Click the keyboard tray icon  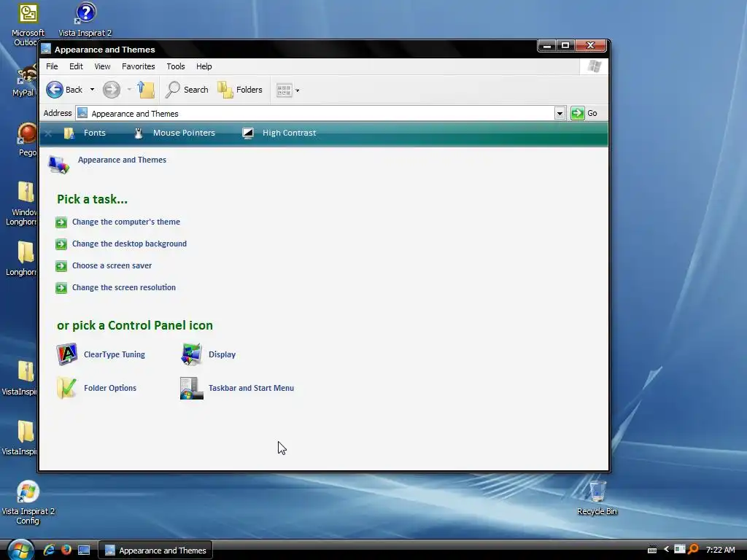652,551
